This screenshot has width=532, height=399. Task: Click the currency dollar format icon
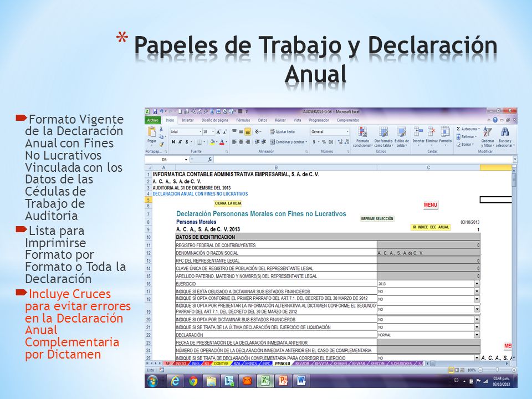314,142
